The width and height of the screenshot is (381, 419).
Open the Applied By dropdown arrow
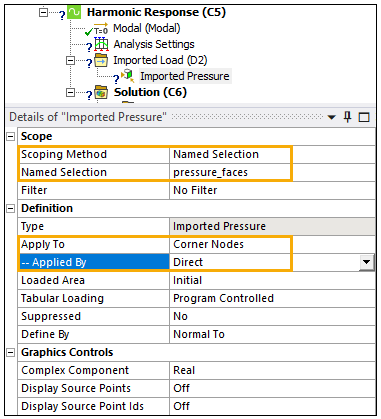click(x=366, y=262)
